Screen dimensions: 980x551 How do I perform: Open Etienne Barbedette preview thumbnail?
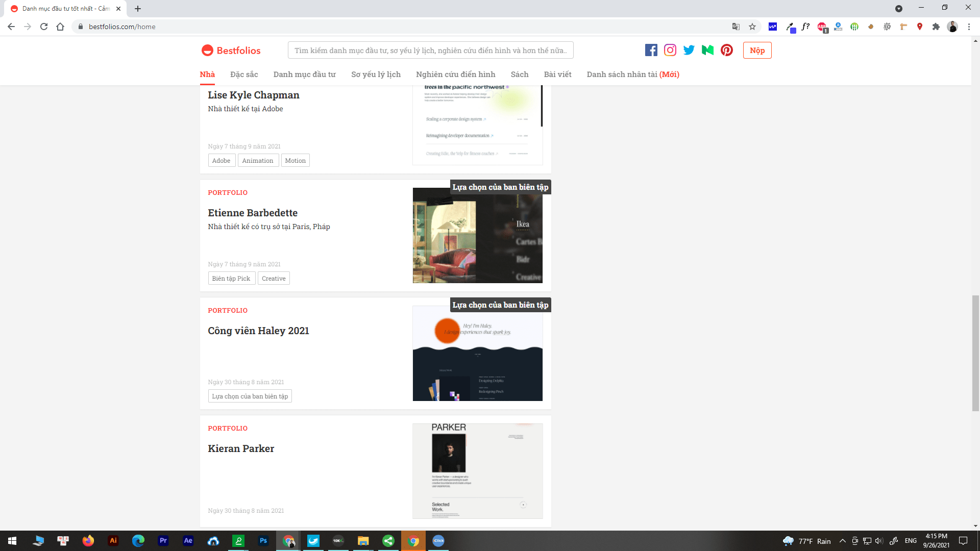[477, 235]
